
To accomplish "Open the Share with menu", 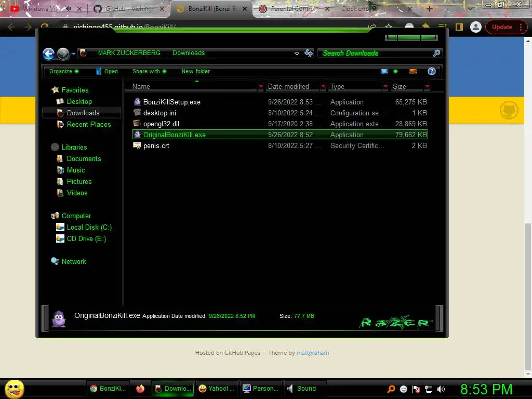I will click(149, 71).
